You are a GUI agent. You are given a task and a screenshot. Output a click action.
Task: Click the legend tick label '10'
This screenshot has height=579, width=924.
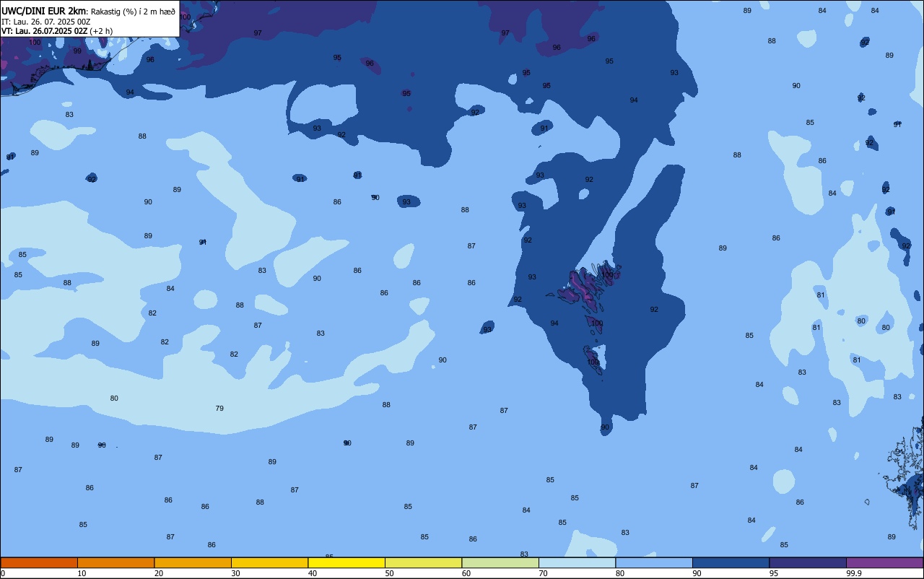(82, 573)
